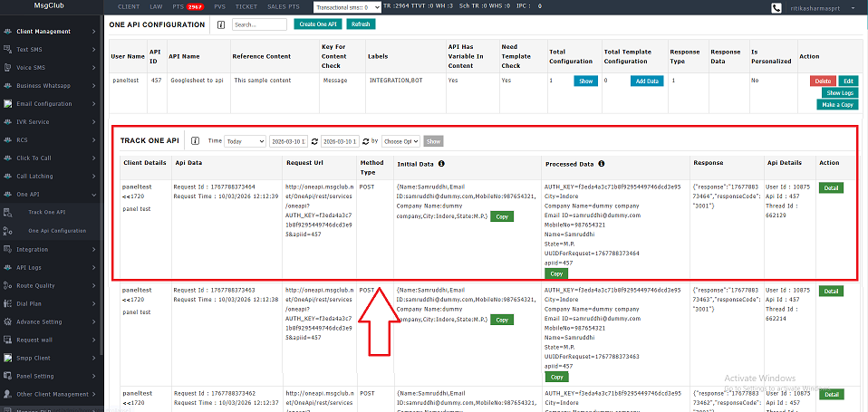Click the info icon next to Processed Data

(x=600, y=164)
